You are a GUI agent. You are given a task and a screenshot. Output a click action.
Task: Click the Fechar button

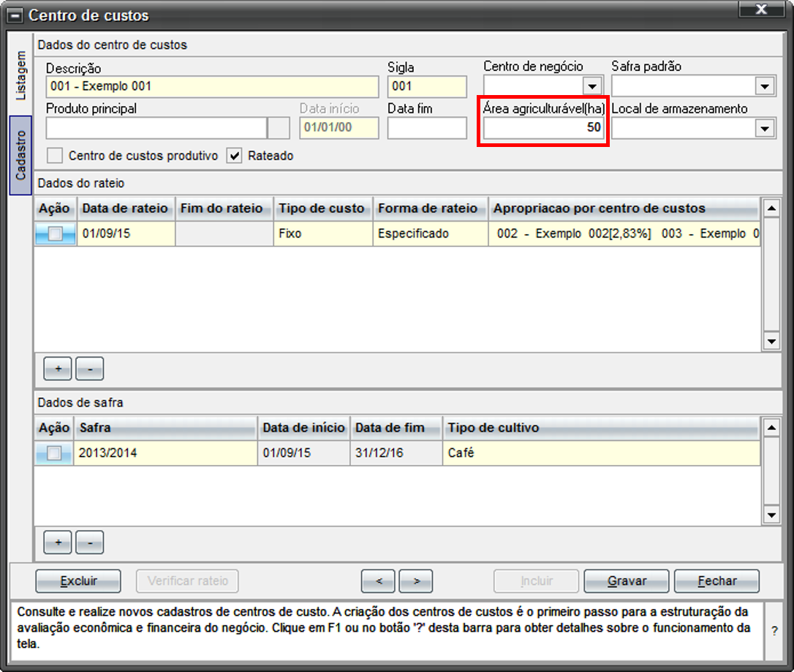(717, 581)
